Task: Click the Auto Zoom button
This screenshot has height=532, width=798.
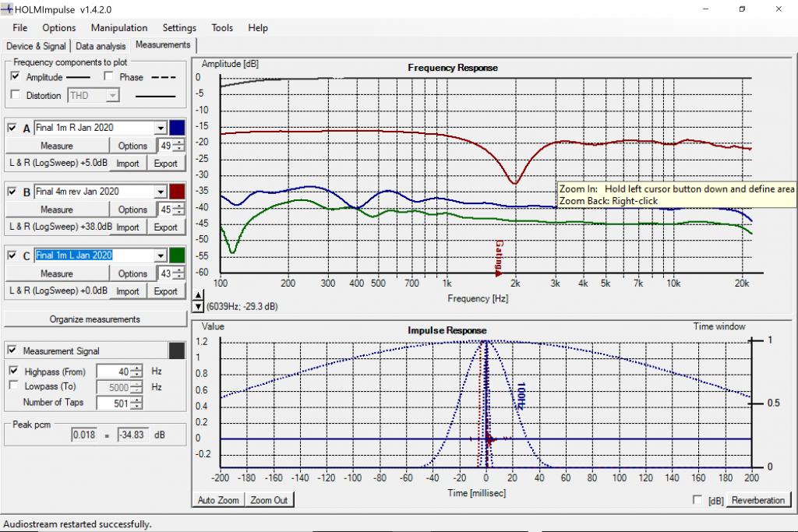Action: (218, 500)
